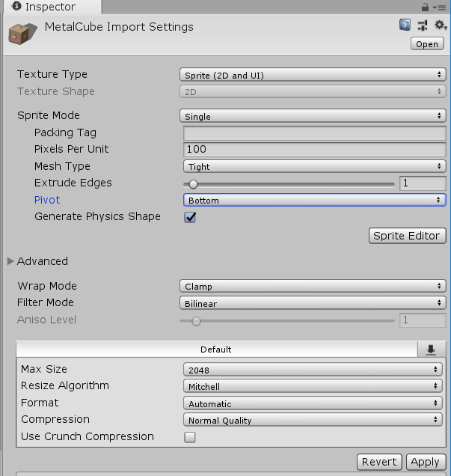451x476 pixels.
Task: Disable Generate Physics Shape checkbox
Action: pyautogui.click(x=190, y=217)
